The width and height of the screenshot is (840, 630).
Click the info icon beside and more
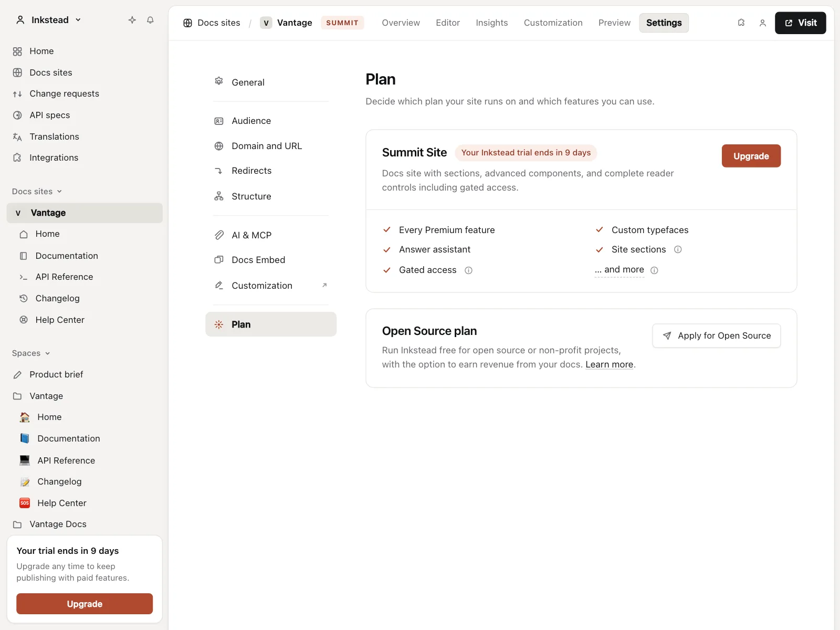654,270
